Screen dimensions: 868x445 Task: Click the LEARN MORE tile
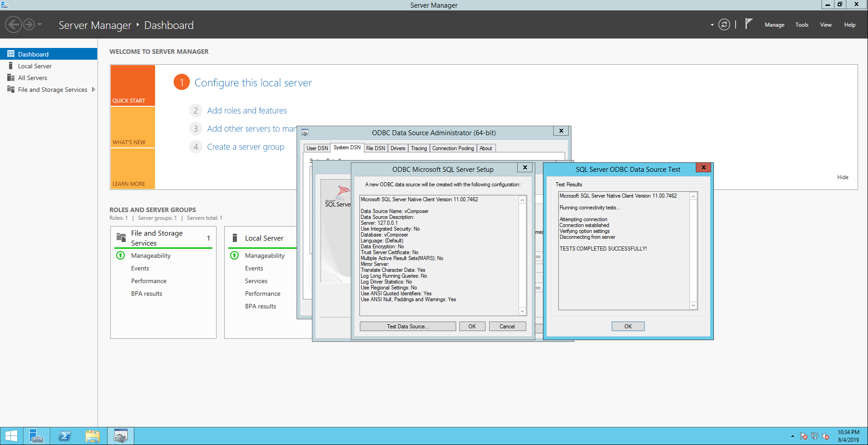click(x=132, y=169)
